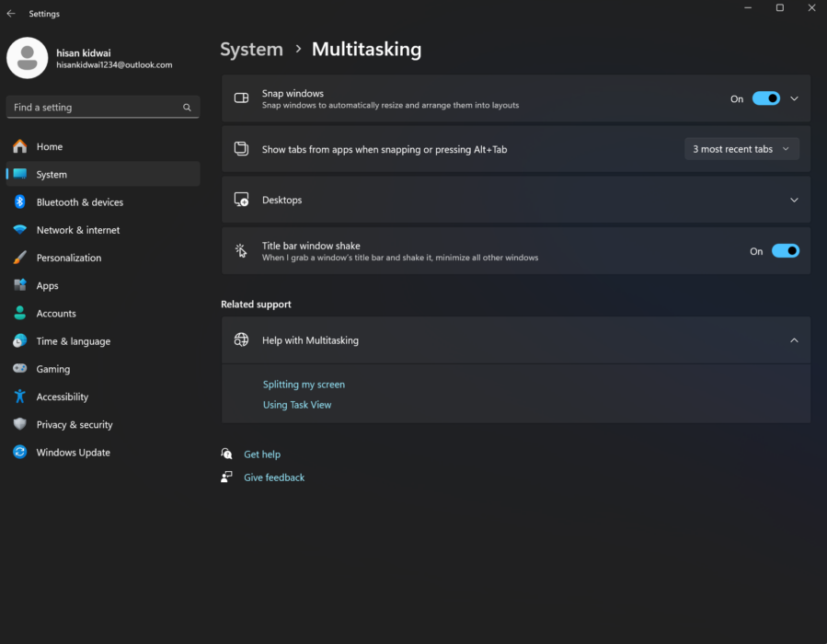Select System in the breadcrumb
827x644 pixels.
tap(251, 49)
